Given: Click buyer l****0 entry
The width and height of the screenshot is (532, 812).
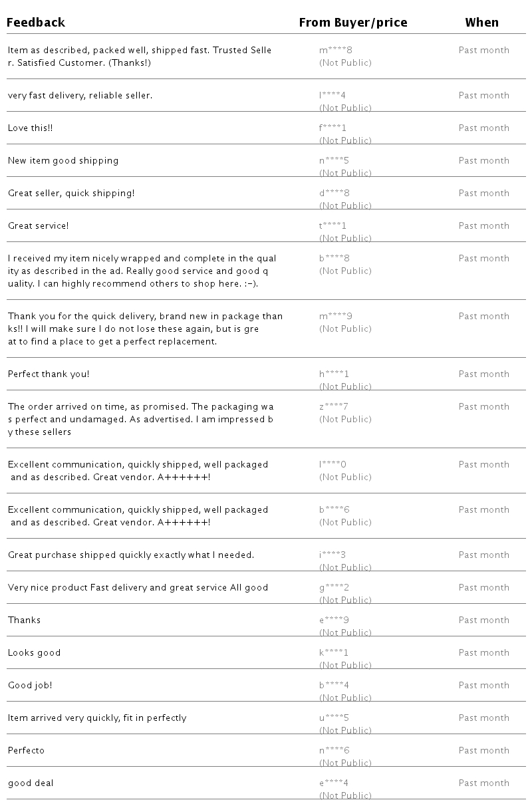Looking at the screenshot, I should pyautogui.click(x=333, y=464).
